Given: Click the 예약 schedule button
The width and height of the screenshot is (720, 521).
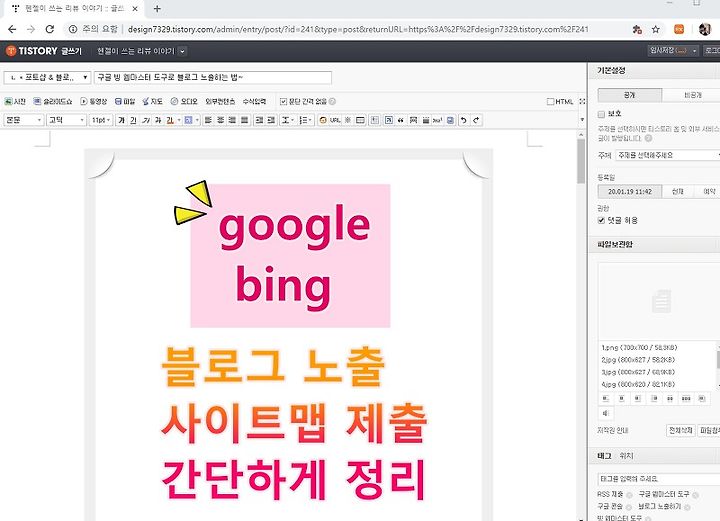Looking at the screenshot, I should click(x=709, y=192).
